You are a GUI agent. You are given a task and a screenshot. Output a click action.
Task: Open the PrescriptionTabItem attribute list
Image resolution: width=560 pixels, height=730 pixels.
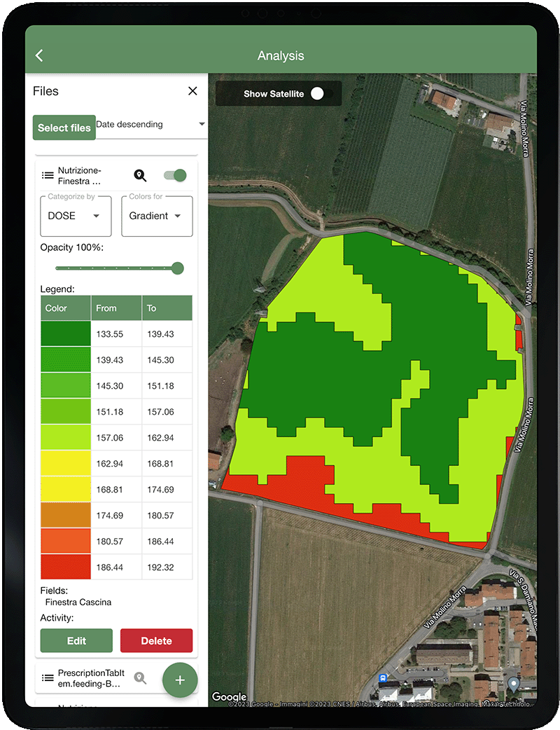pos(48,677)
